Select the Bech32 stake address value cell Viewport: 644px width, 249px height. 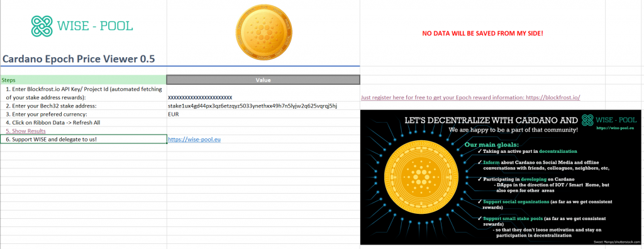click(x=264, y=106)
